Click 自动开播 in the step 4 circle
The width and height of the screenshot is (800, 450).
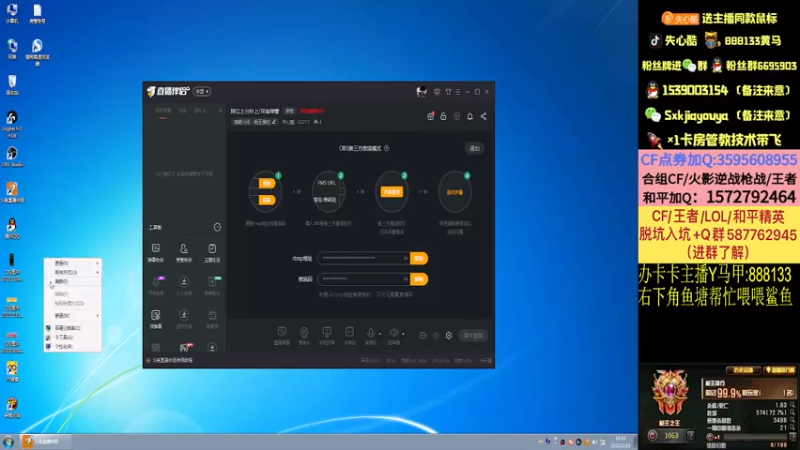pyautogui.click(x=455, y=192)
